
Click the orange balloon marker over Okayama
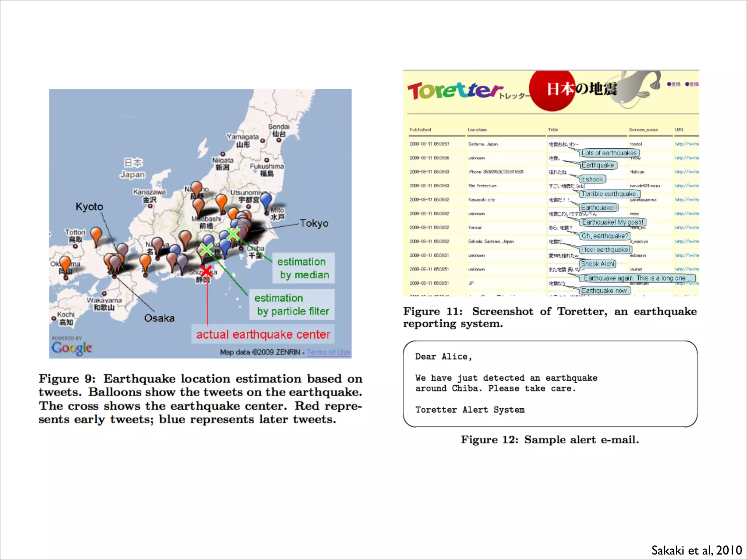tap(65, 262)
